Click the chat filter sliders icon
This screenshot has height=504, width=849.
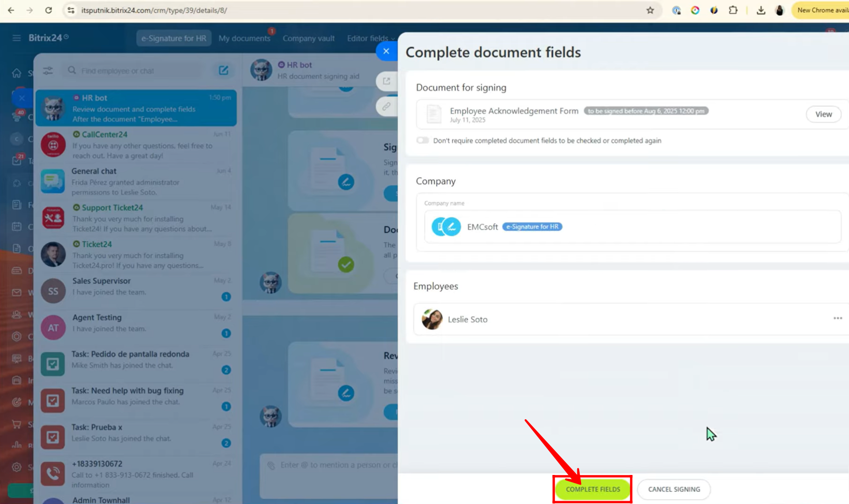coord(48,71)
